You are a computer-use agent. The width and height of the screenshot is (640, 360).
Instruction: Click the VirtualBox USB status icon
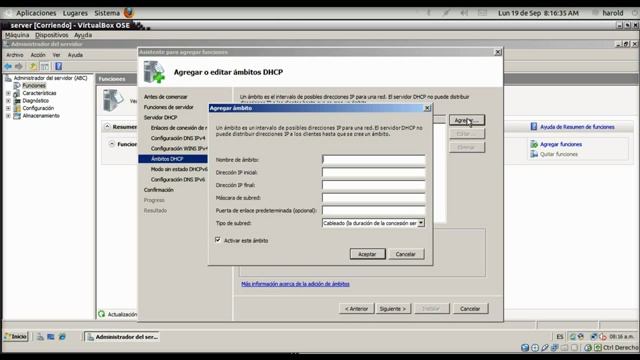544,348
